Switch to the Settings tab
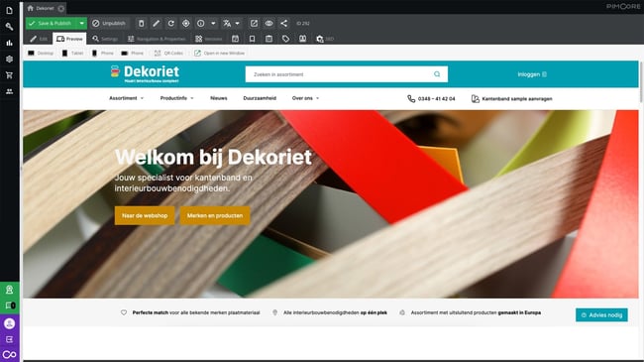Viewport: 644px width, 362px height. point(105,39)
